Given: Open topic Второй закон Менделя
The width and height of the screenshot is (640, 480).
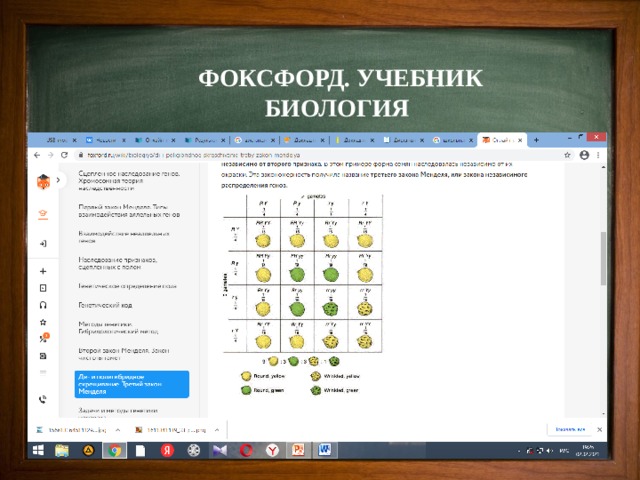Looking at the screenshot, I should point(124,354).
